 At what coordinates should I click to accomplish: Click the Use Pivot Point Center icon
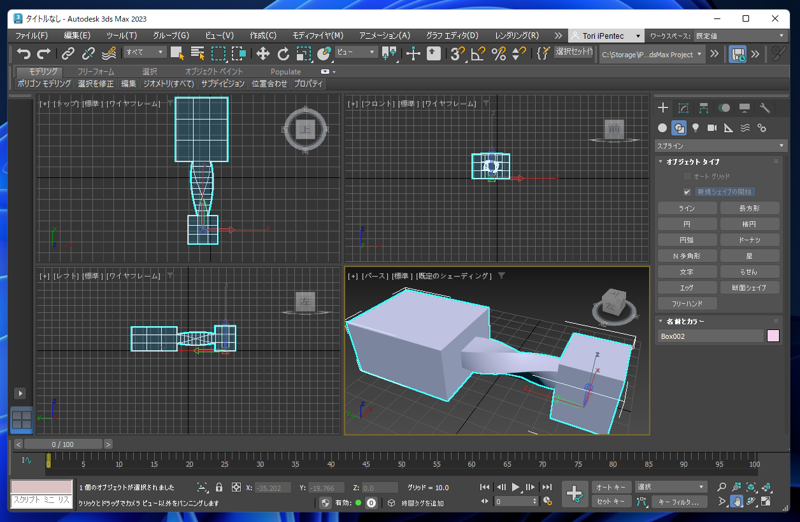(389, 53)
